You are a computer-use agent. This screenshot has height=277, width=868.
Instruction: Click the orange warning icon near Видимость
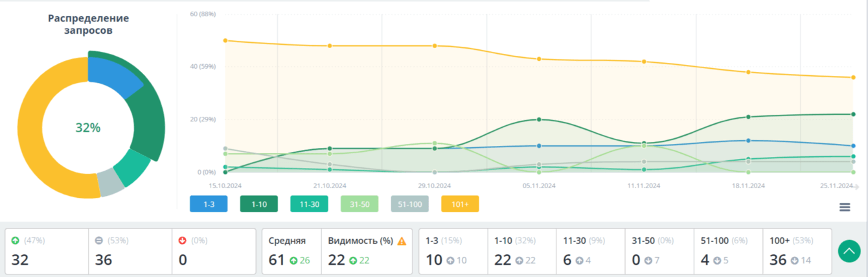[402, 241]
